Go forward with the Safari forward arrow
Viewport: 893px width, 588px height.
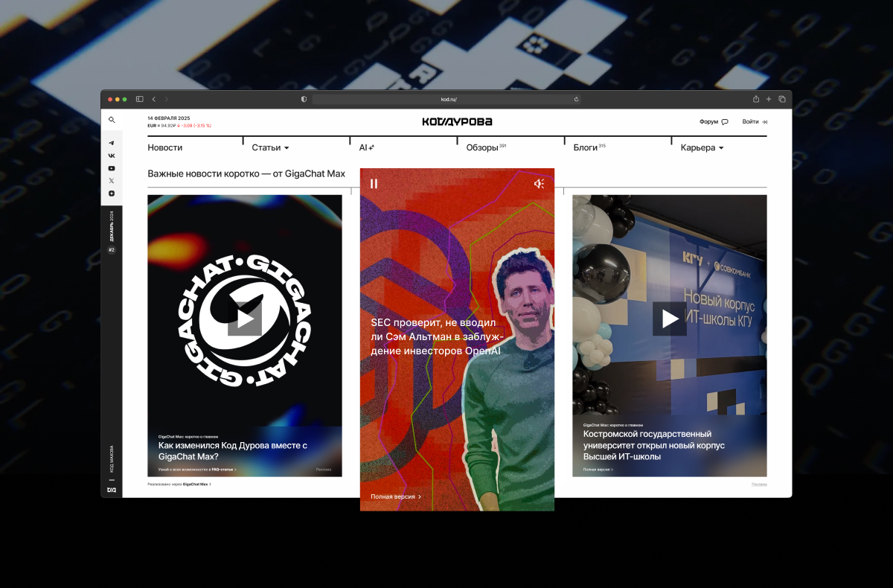coord(166,99)
